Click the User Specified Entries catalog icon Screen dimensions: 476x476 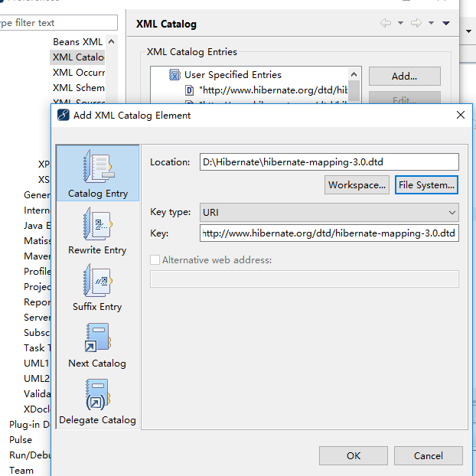(x=174, y=75)
